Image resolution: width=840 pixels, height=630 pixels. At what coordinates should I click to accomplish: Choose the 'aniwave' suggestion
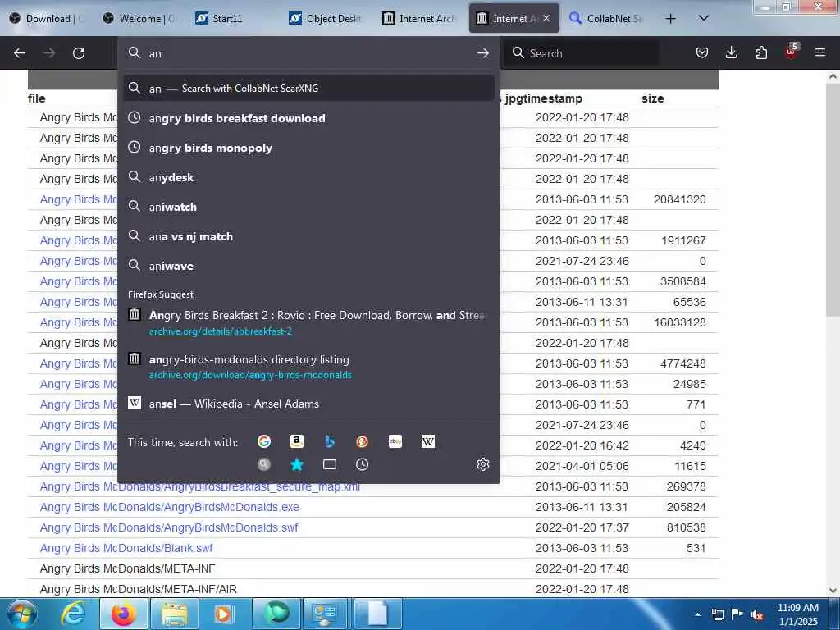308,266
